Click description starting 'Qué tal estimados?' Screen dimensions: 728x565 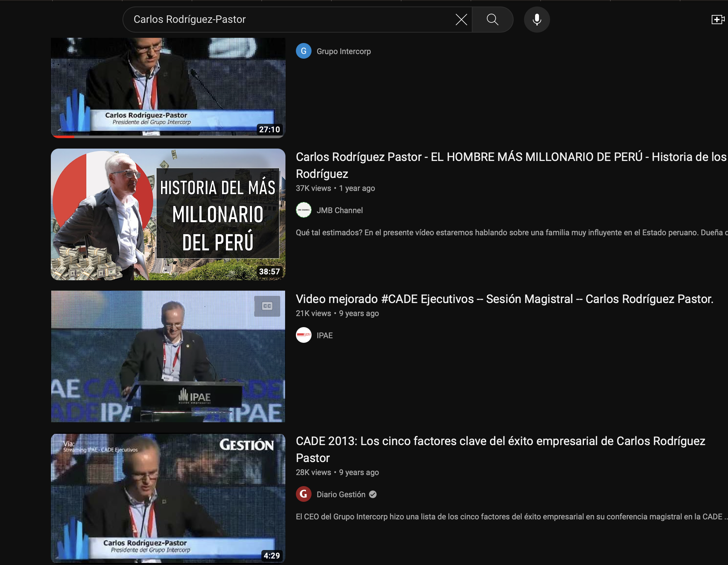(512, 233)
